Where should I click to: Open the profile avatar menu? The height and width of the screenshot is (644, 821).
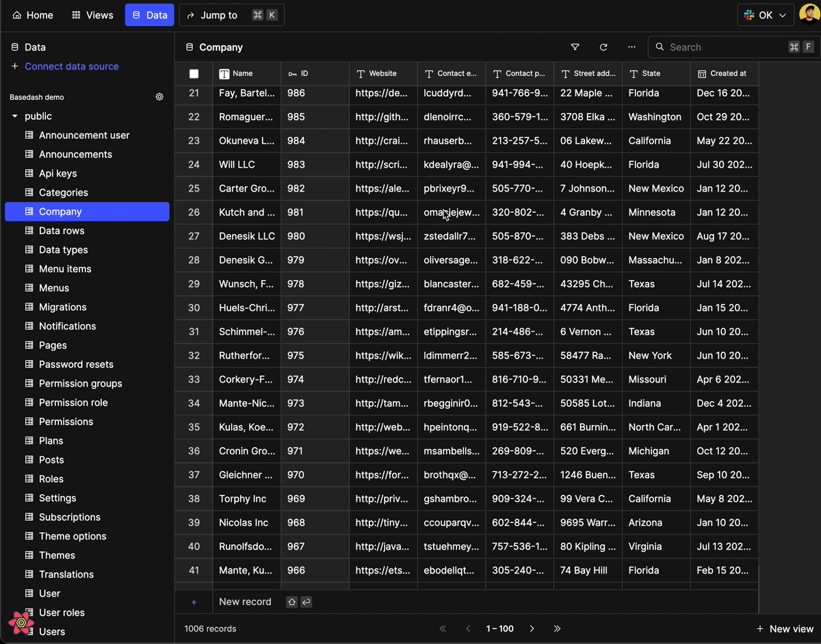(809, 14)
